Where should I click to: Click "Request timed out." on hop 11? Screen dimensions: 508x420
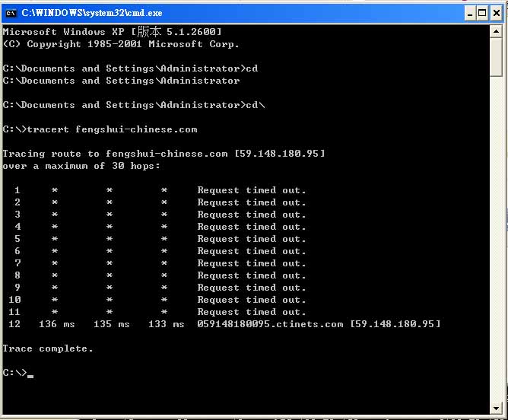tap(252, 312)
